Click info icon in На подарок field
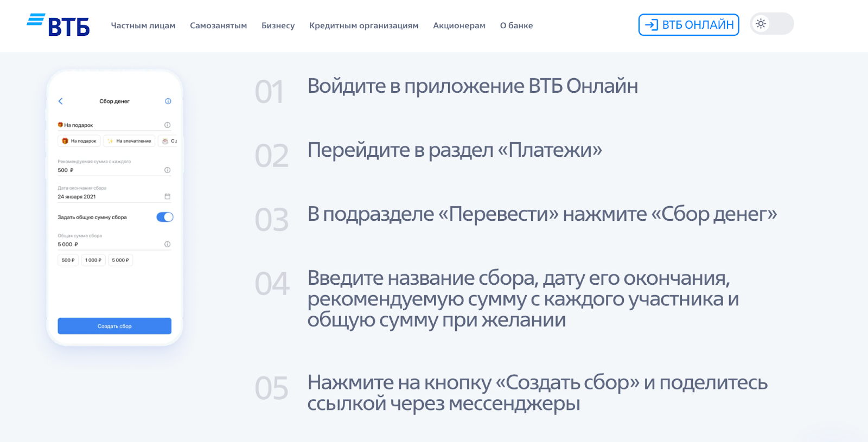The width and height of the screenshot is (868, 442). point(167,125)
